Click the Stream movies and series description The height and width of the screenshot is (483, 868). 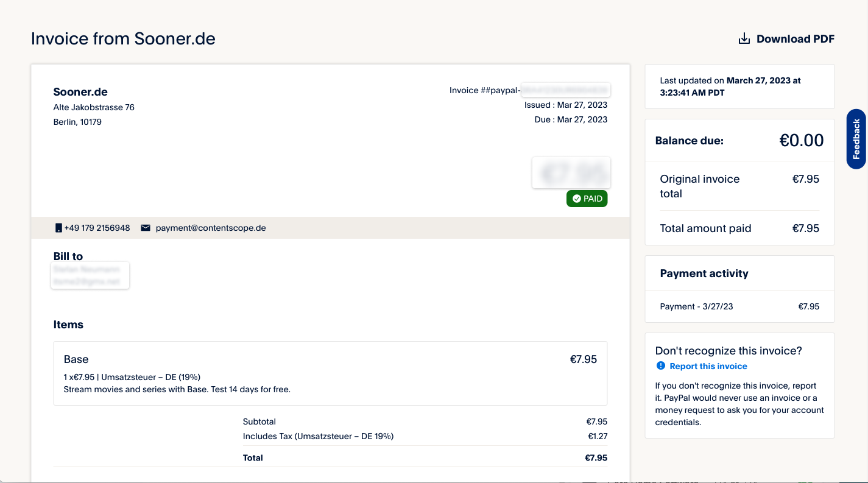point(177,389)
